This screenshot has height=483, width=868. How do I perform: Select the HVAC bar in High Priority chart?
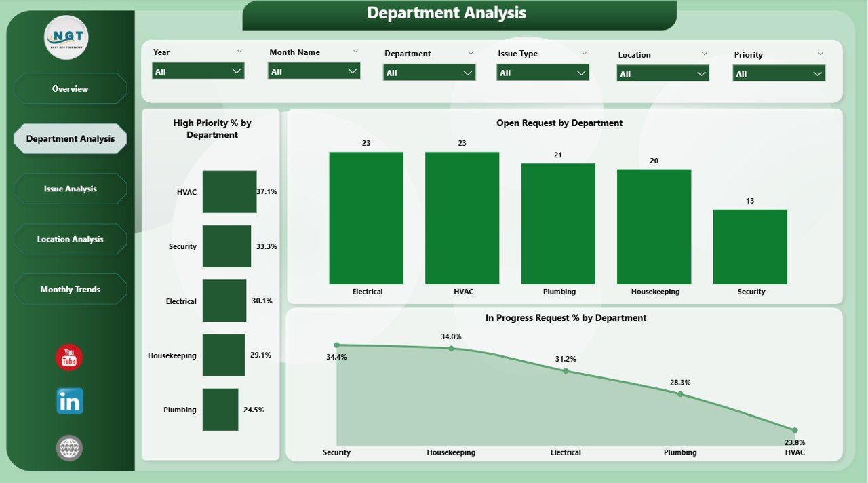[229, 191]
